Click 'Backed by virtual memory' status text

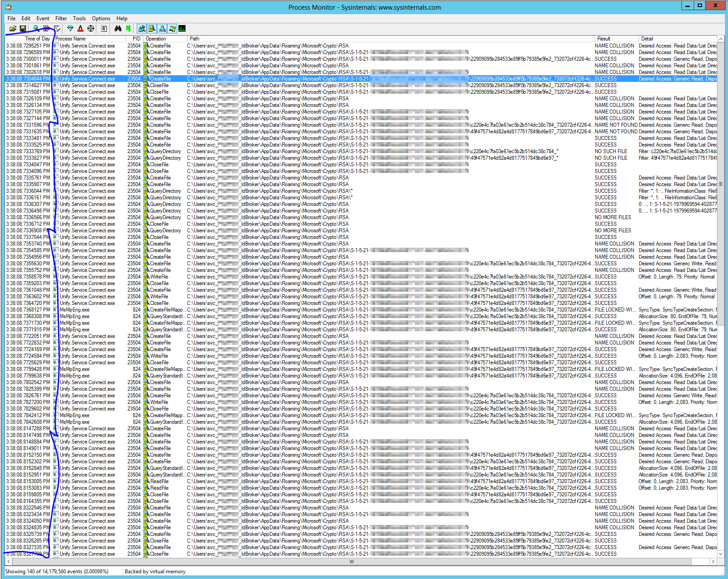(155, 572)
